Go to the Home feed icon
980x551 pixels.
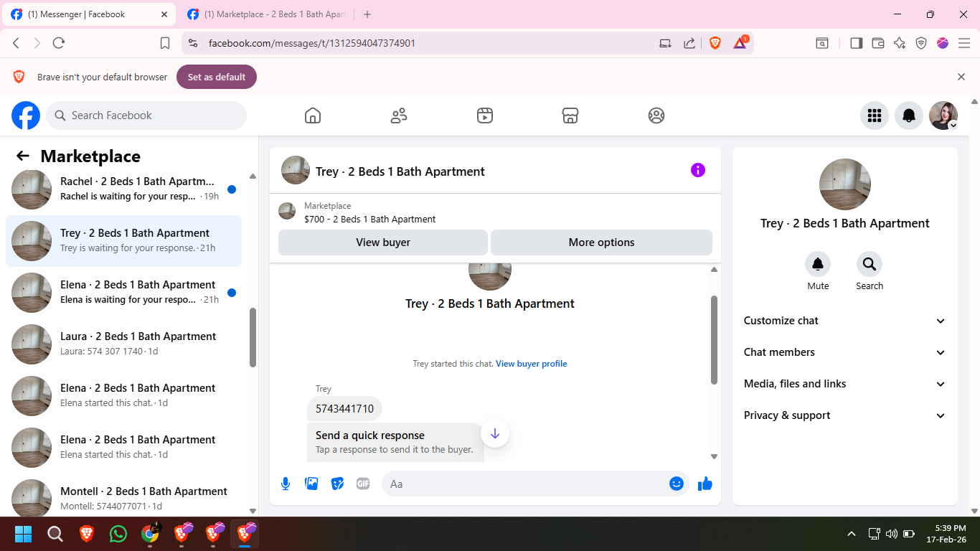coord(313,116)
